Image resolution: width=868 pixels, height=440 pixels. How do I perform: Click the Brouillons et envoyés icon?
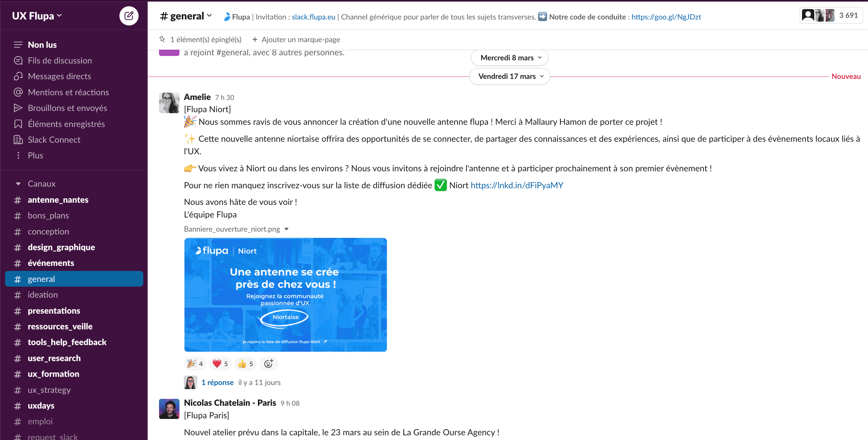(x=17, y=108)
